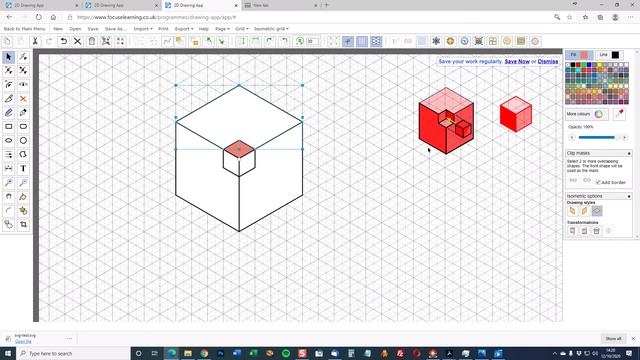
Task: Select the left-face isometric drawing style
Action: [x=572, y=211]
